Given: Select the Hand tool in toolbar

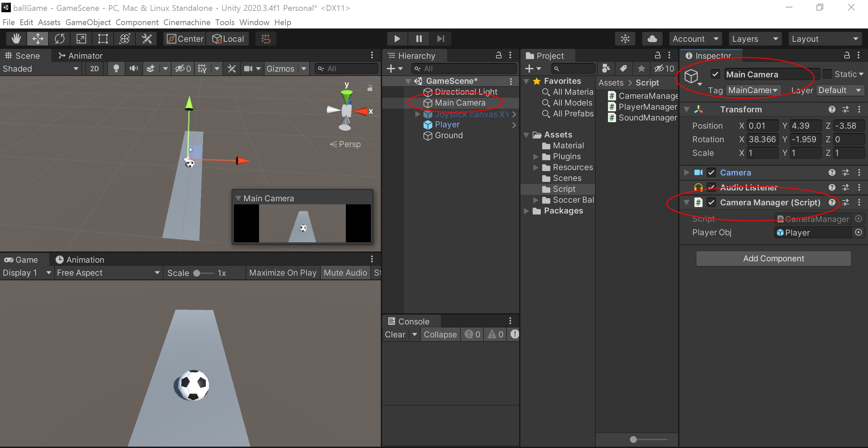Looking at the screenshot, I should coord(16,39).
